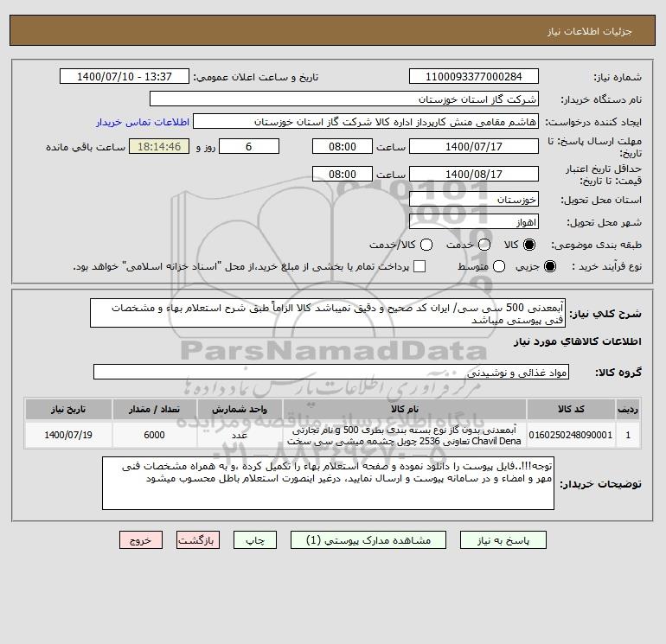Screen dimensions: 666x644
Task: Click the general description field آبمعدنی 500 سی سی
Action: click(328, 313)
